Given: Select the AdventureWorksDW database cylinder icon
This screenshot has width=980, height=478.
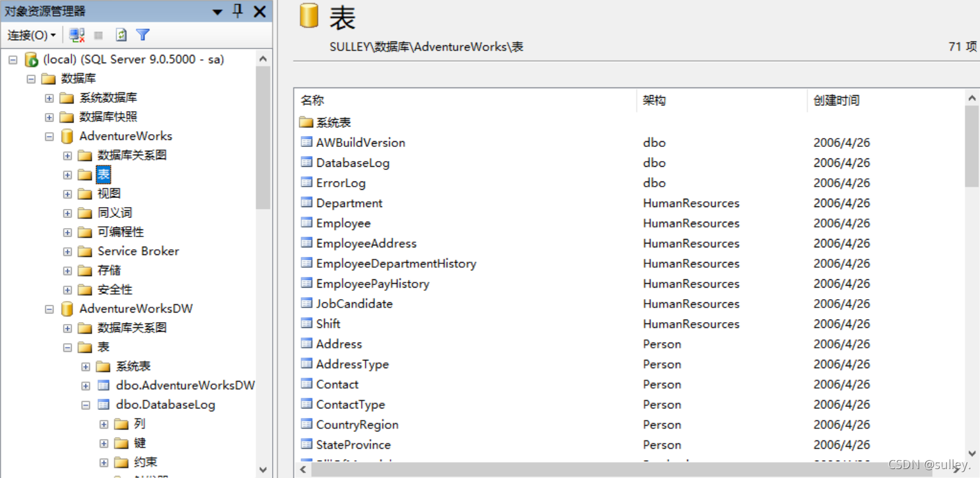Looking at the screenshot, I should click(x=67, y=309).
